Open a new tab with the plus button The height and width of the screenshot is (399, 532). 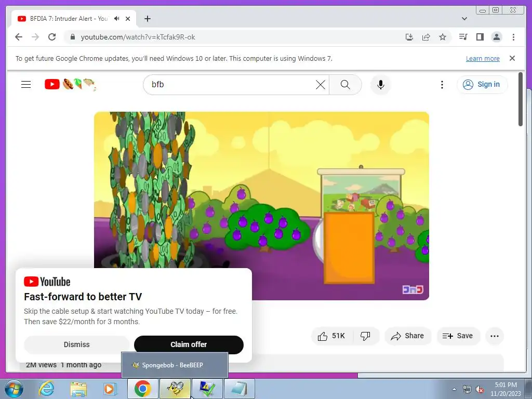(x=147, y=19)
